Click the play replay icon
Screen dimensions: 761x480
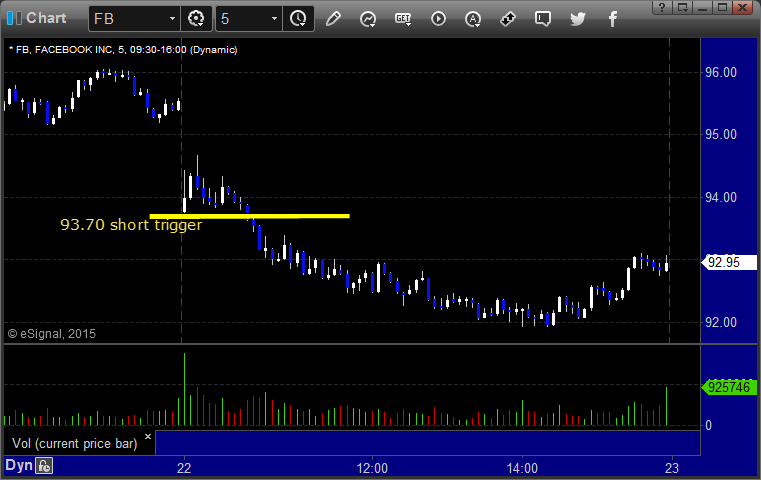(438, 19)
